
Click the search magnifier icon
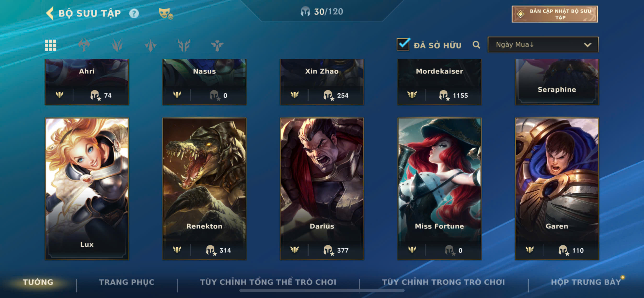476,45
